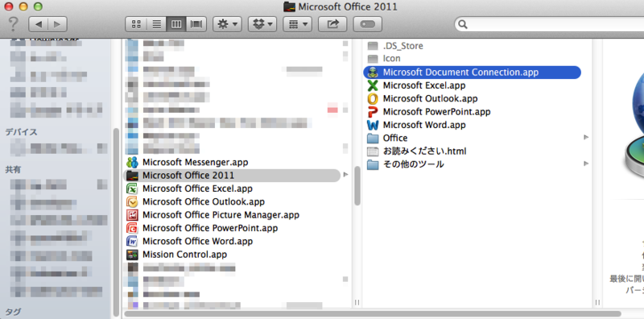Select the folder name その他のツール
Image resolution: width=644 pixels, height=319 pixels.
tap(413, 164)
